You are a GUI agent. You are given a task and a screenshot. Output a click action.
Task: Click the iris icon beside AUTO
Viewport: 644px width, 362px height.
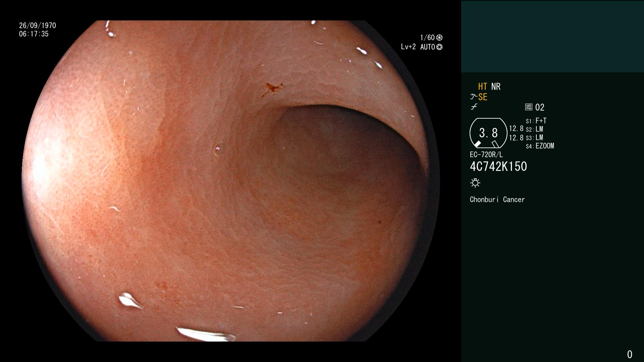tap(439, 47)
